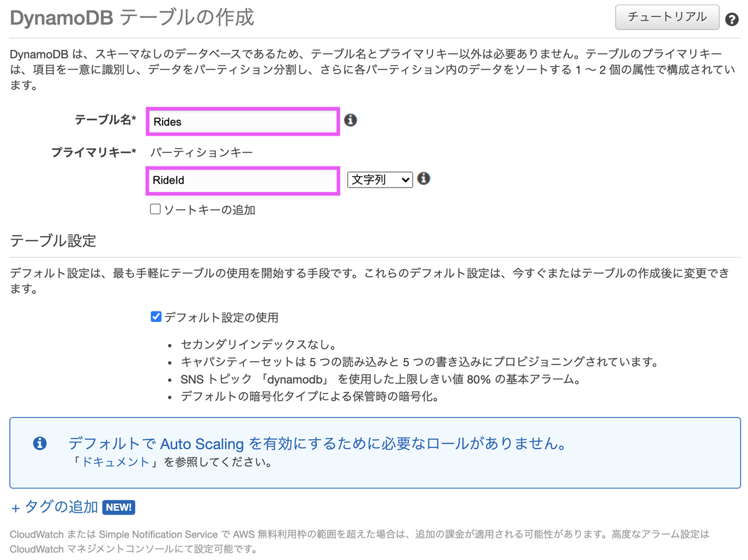View the tutorial from the top-right button

(666, 17)
